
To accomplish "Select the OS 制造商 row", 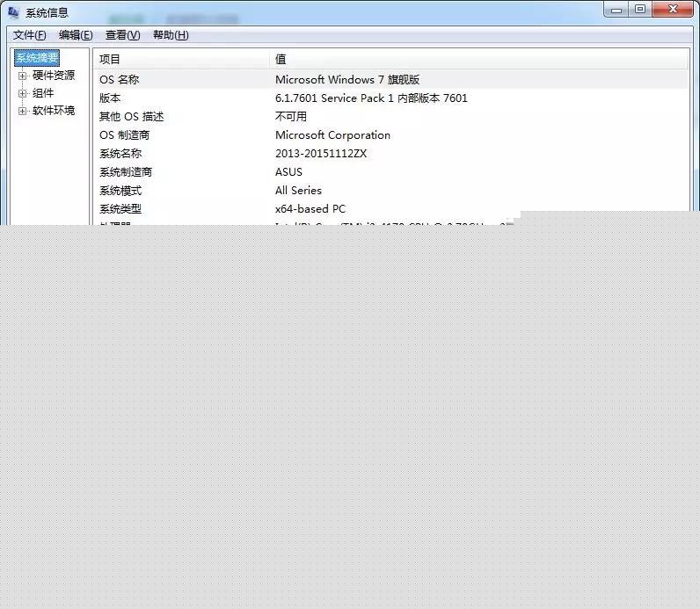I will coord(390,135).
